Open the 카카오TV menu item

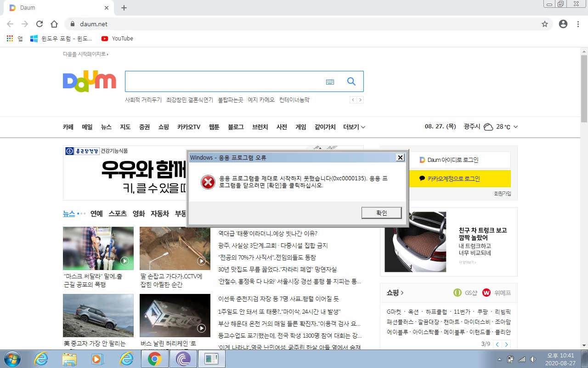[x=189, y=127]
